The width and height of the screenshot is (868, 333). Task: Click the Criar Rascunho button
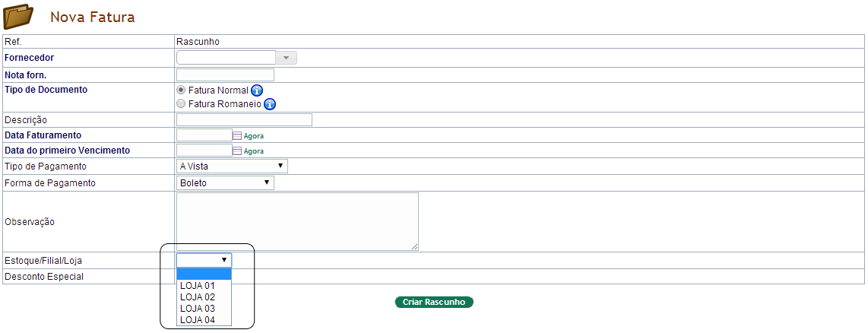pyautogui.click(x=434, y=302)
